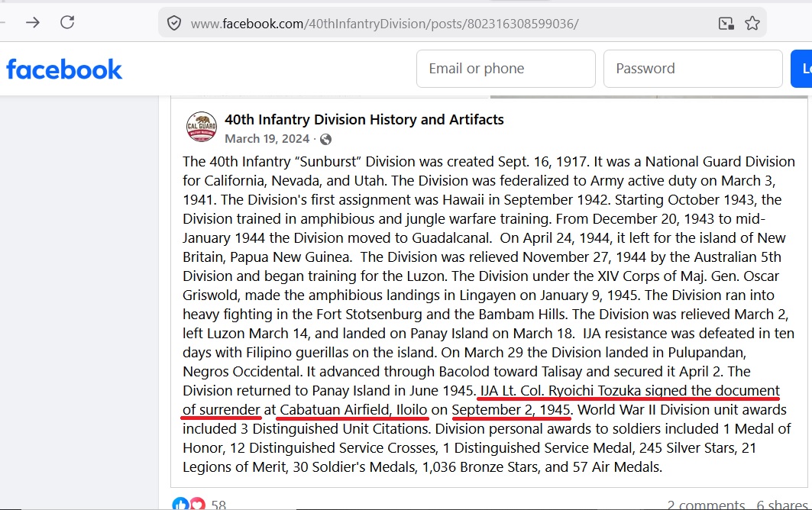View the 2 comments link
This screenshot has width=812, height=510.
(706, 505)
